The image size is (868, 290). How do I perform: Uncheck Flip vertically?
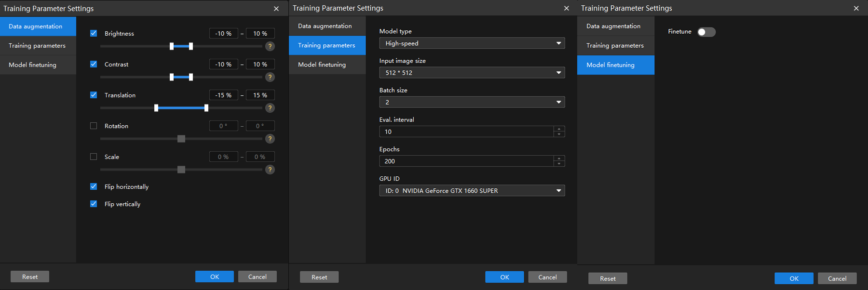[94, 204]
